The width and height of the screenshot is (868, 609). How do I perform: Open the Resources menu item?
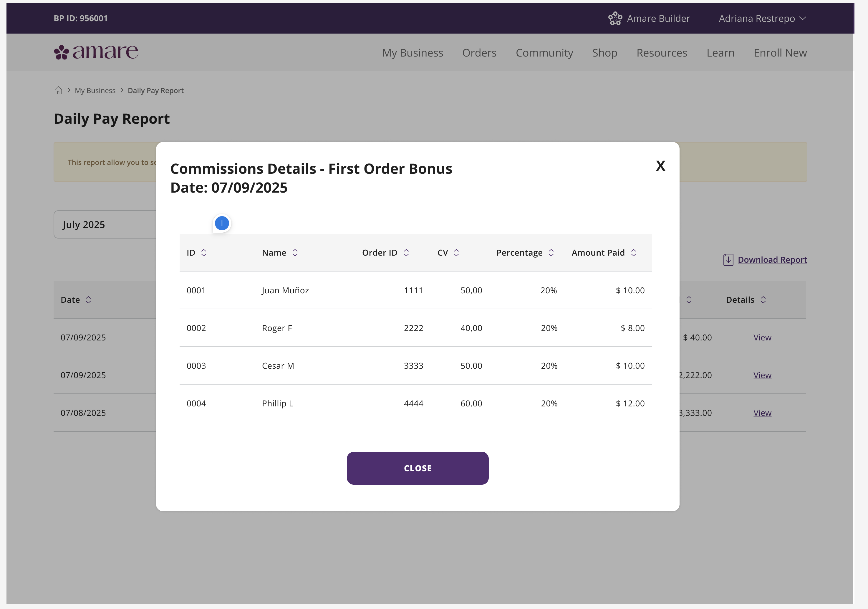click(x=662, y=52)
